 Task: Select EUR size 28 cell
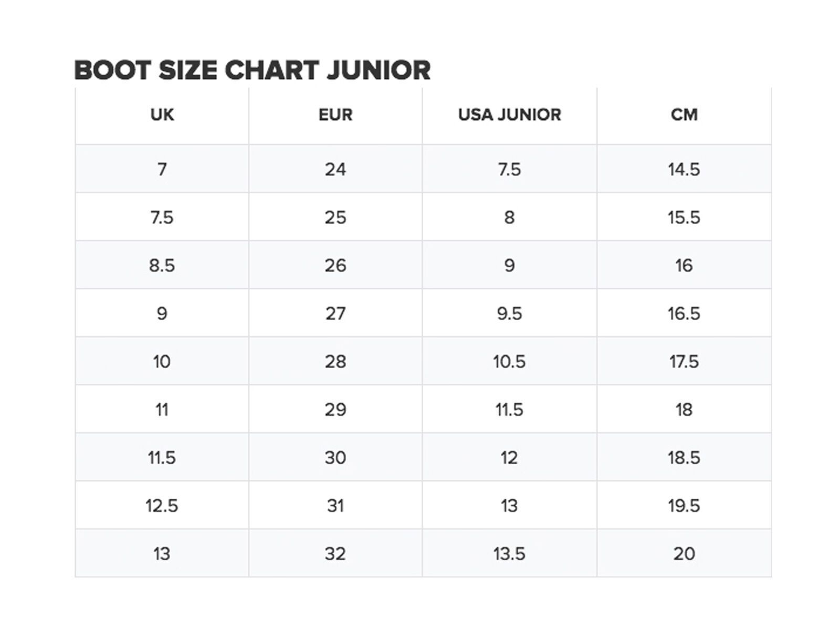[335, 362]
